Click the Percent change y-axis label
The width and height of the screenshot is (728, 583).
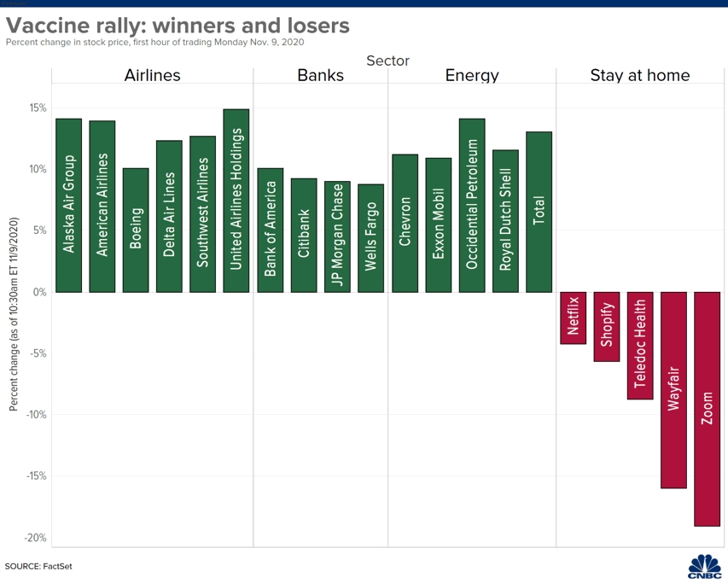pyautogui.click(x=14, y=314)
